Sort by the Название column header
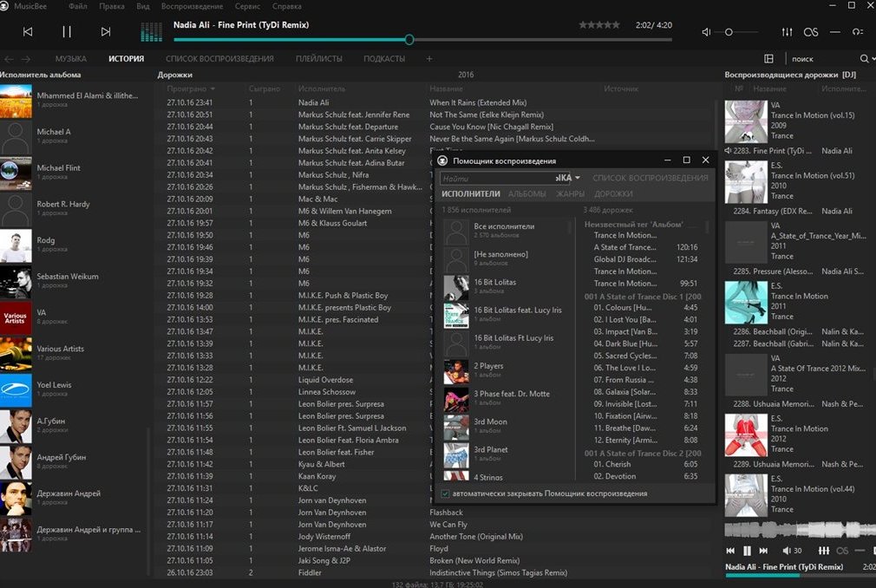The height and width of the screenshot is (588, 876). point(446,88)
